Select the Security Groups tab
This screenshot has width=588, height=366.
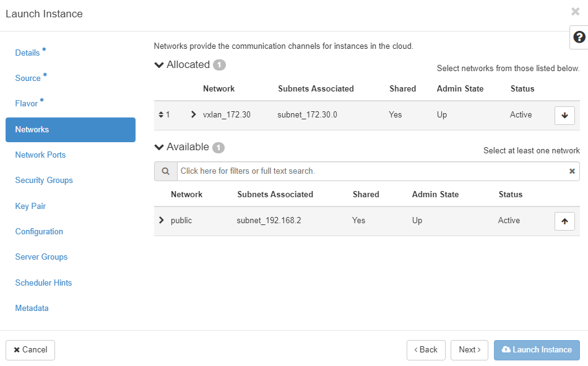point(44,181)
